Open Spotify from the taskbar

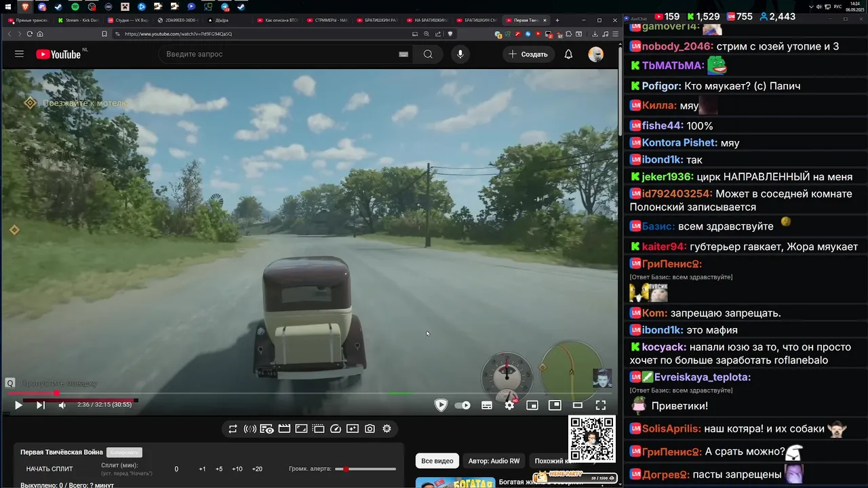coord(75,7)
